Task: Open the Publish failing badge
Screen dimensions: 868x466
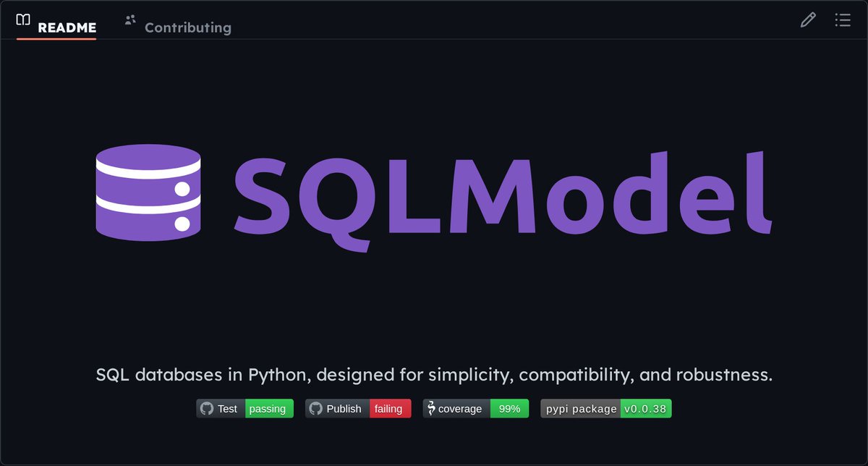Action: point(358,409)
